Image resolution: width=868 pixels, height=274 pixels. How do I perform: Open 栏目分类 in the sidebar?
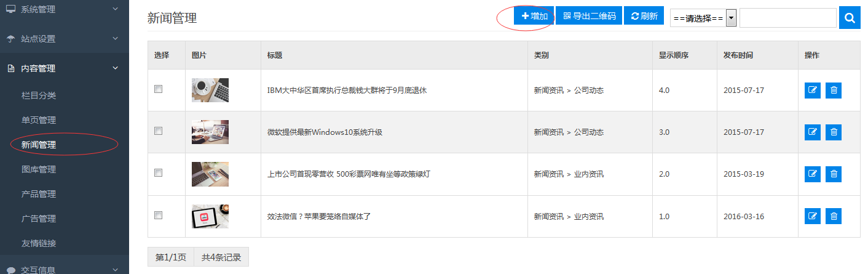click(39, 95)
